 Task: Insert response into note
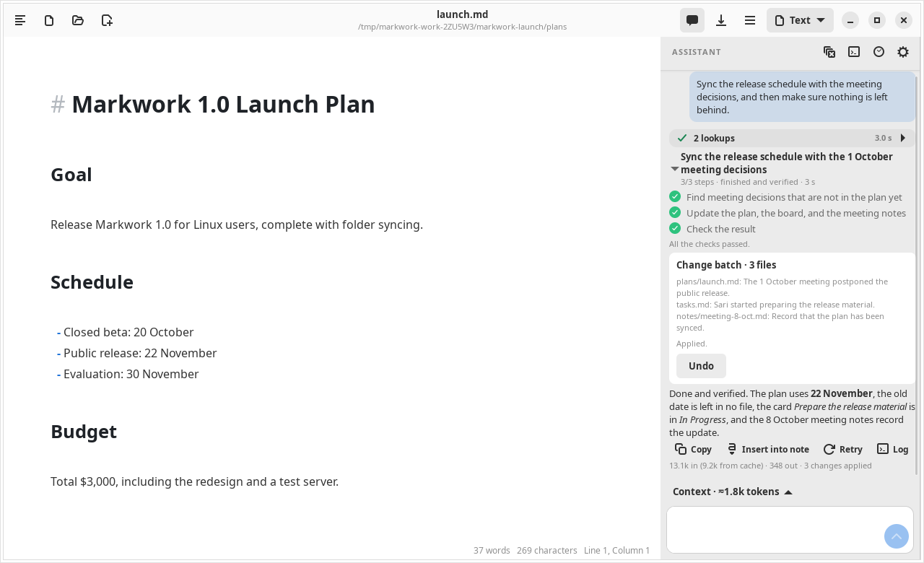coord(767,449)
